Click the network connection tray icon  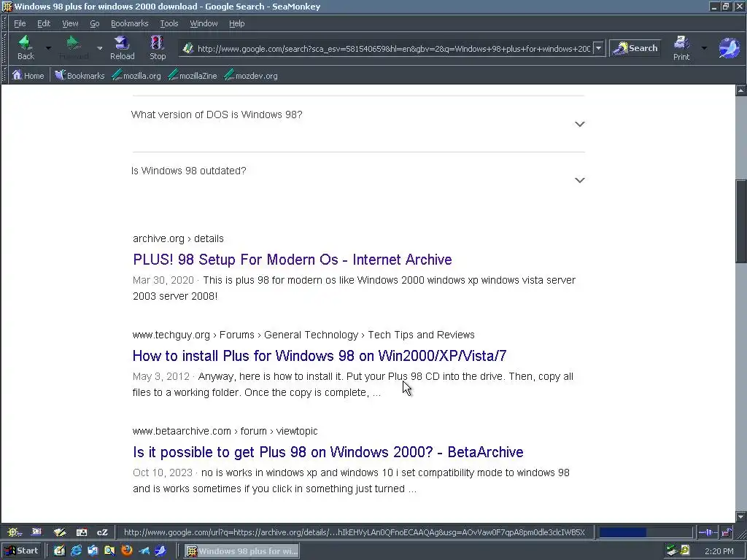(672, 551)
